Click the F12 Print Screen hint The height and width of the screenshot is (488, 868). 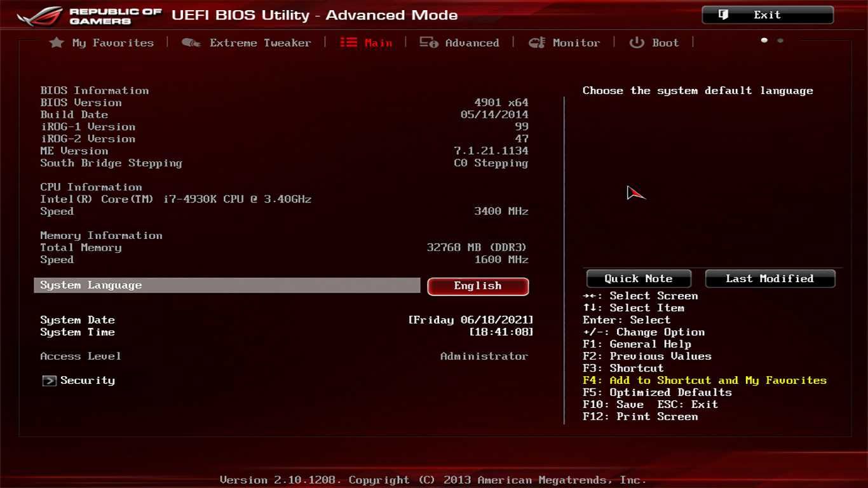click(641, 417)
